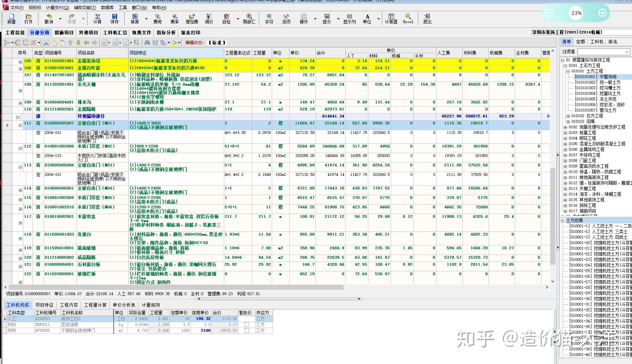Export using the Excel icon
Viewport: 632px width, 364px height.
coord(407,19)
